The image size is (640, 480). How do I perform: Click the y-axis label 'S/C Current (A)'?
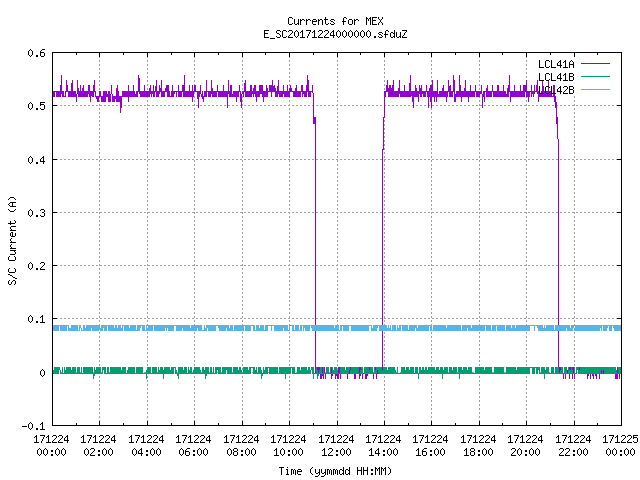(12, 240)
